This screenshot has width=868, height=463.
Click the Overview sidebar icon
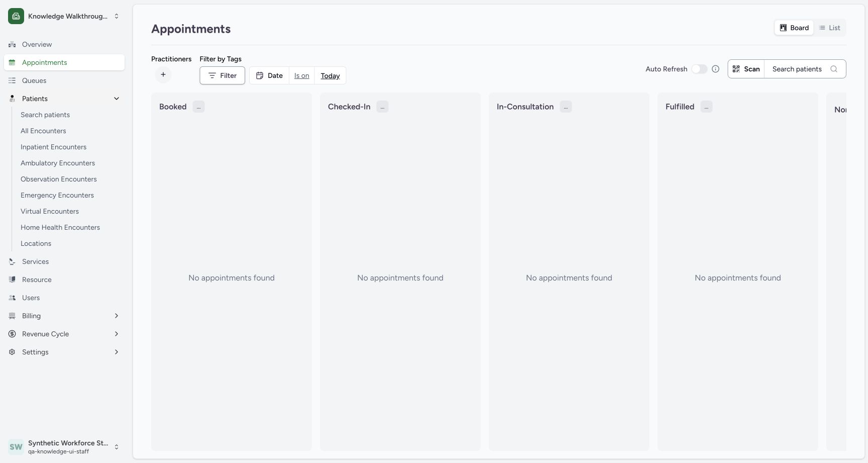[12, 44]
